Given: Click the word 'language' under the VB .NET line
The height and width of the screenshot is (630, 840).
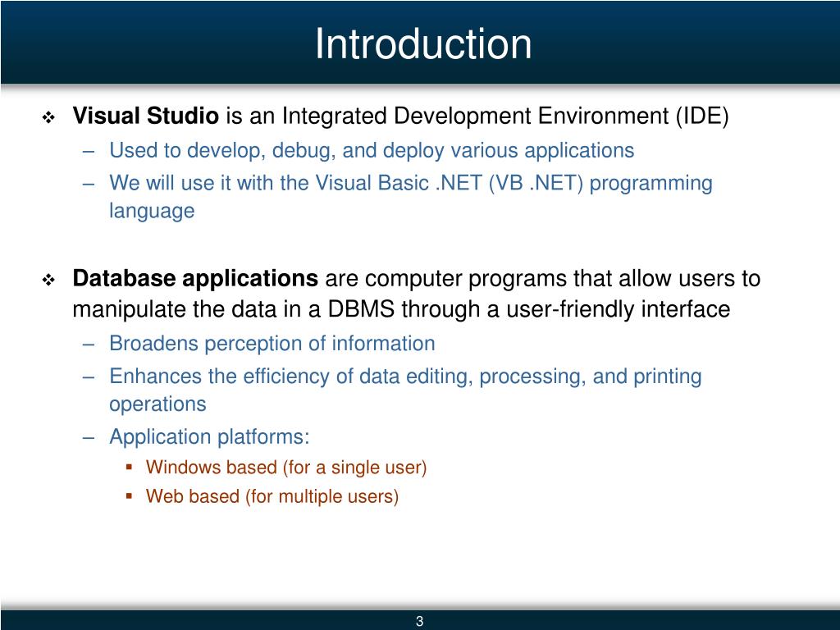Looking at the screenshot, I should (152, 211).
